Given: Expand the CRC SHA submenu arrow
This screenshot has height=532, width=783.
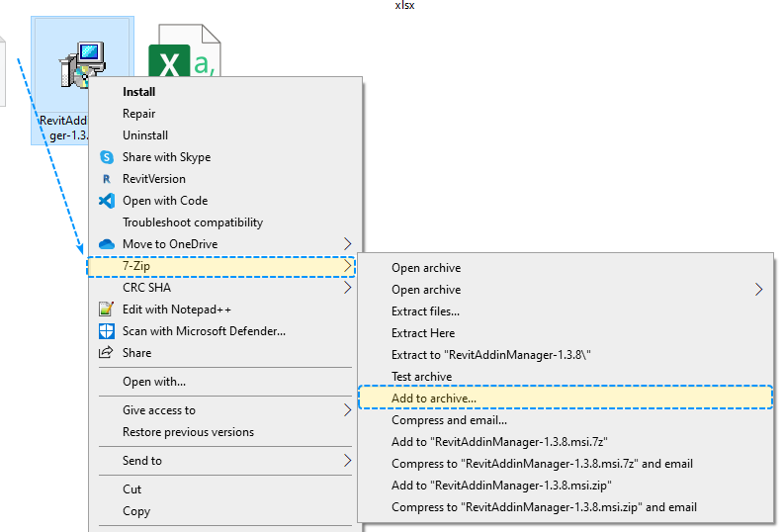Looking at the screenshot, I should (348, 287).
